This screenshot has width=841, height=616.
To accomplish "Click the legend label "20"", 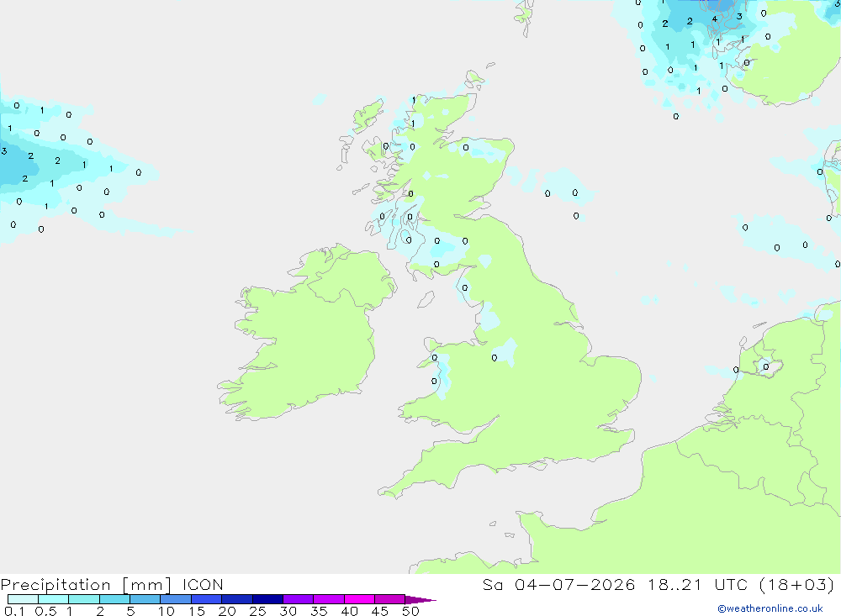I will [x=227, y=611].
